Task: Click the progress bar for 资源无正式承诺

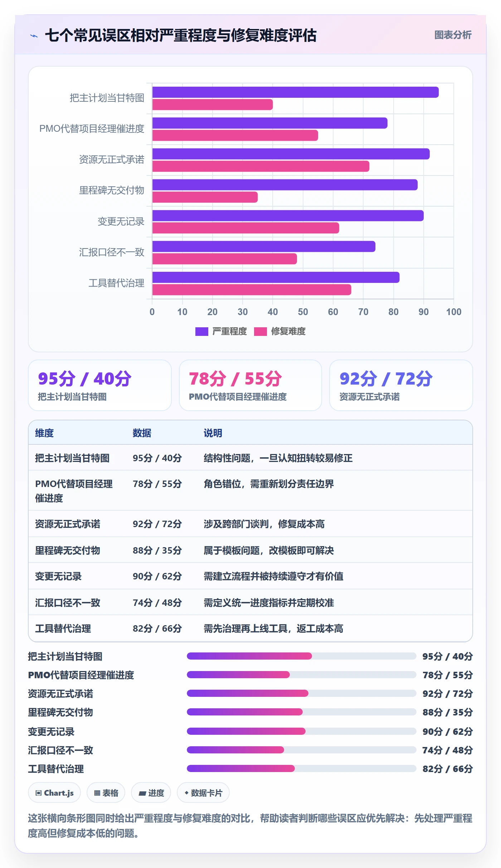Action: pos(301,693)
